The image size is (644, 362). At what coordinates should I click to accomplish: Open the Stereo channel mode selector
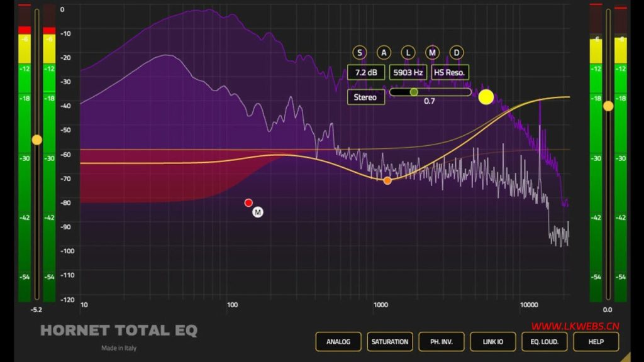365,97
